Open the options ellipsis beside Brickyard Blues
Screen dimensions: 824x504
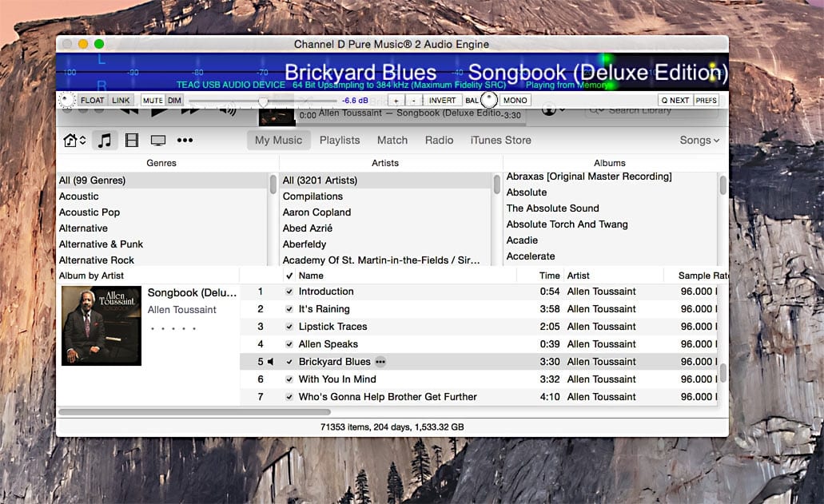[x=380, y=362]
